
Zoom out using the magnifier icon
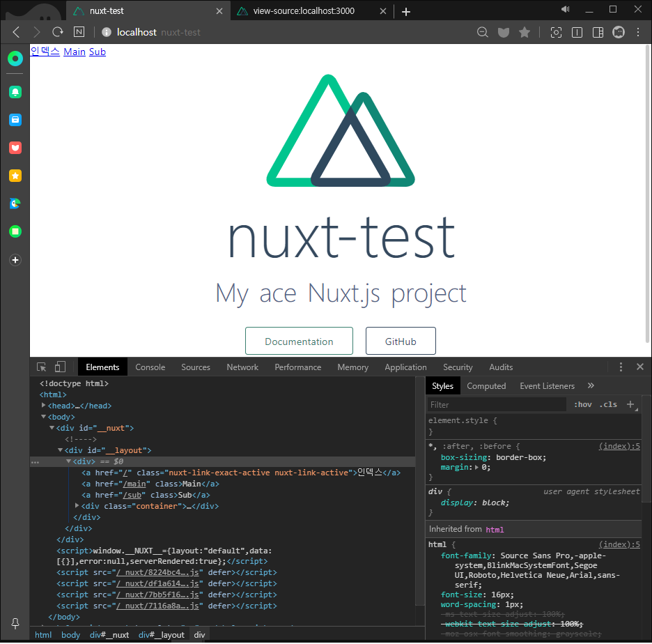482,32
